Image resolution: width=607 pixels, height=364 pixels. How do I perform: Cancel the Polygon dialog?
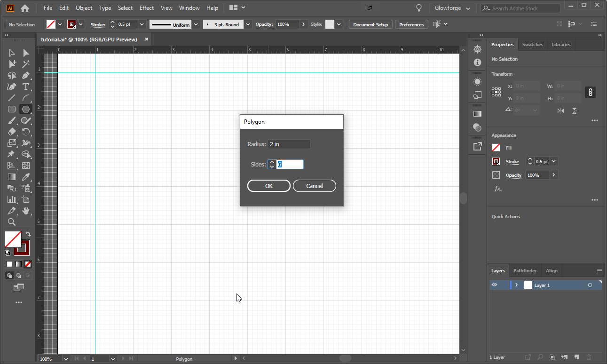tap(315, 186)
